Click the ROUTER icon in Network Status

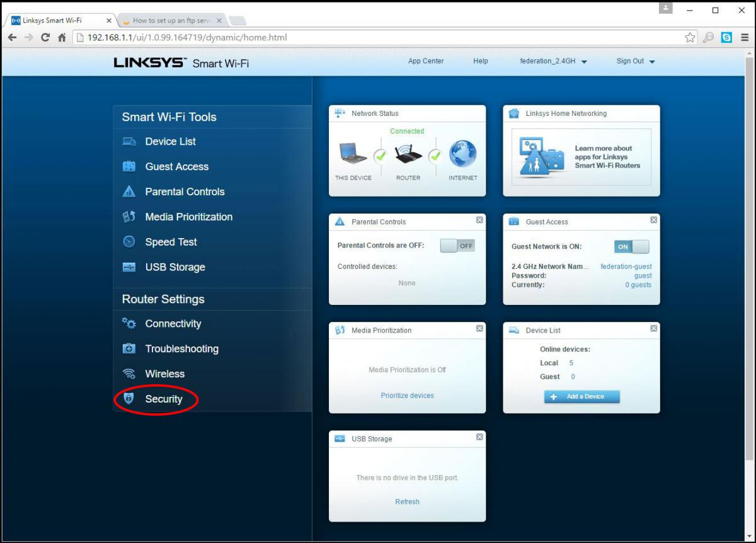coord(408,154)
